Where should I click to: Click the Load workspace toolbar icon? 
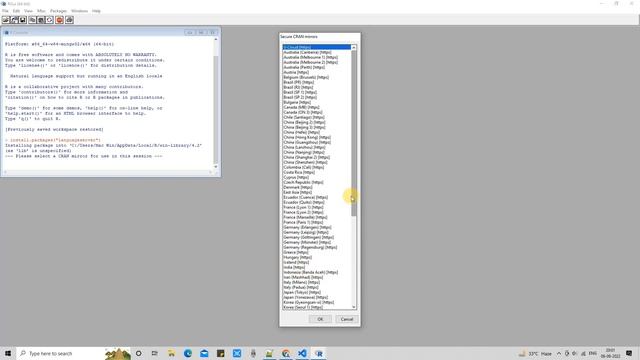click(14, 20)
